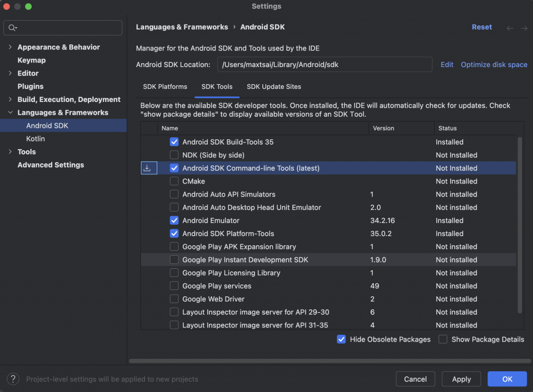Click the SDK tools list vertical scrollbar
Viewport: 533px width, 392px height.
[x=519, y=224]
